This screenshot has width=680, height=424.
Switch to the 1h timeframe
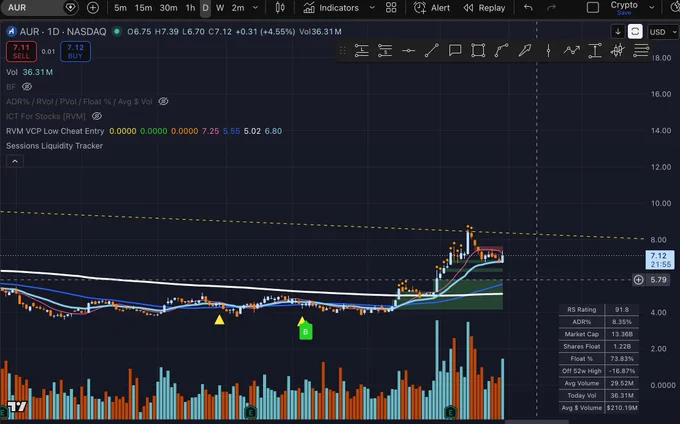click(x=190, y=7)
